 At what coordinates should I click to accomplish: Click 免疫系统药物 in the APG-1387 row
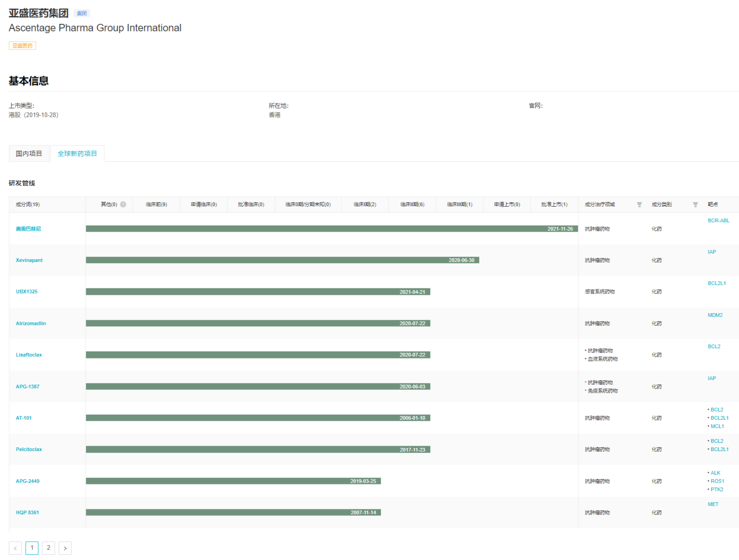602,391
